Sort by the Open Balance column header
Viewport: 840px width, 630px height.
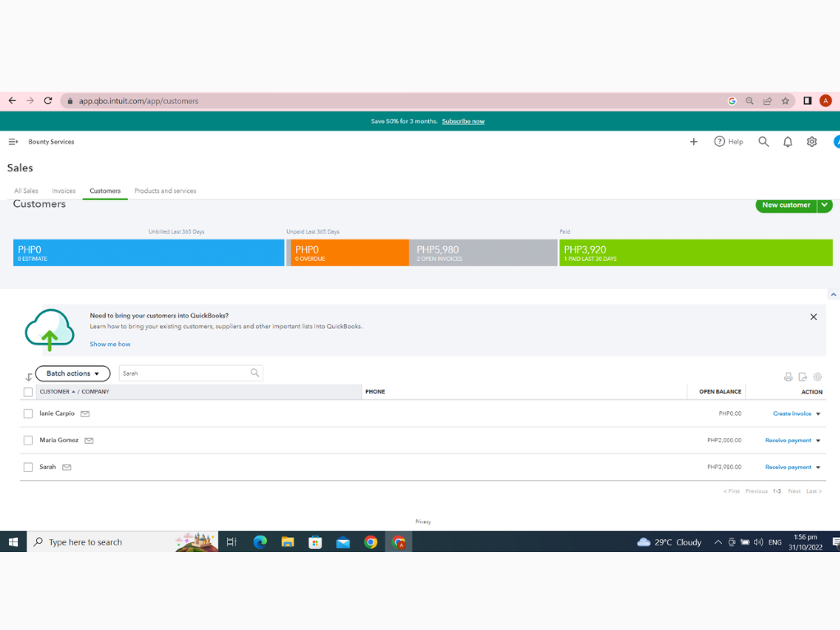click(x=719, y=391)
